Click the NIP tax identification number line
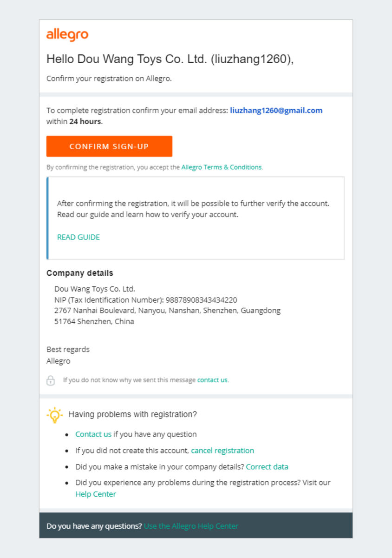The width and height of the screenshot is (392, 558). pyautogui.click(x=146, y=300)
